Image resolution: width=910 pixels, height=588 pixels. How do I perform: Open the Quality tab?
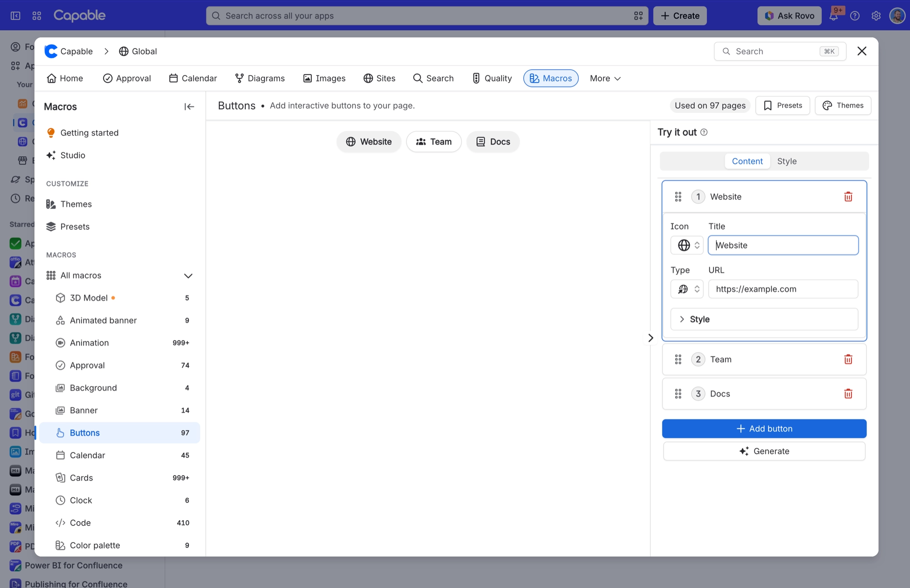click(492, 78)
